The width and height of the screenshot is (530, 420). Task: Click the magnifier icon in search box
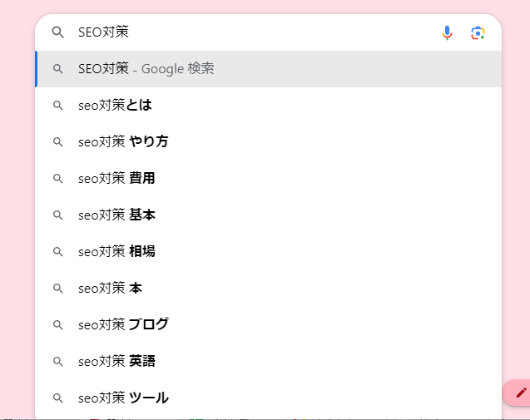coord(57,32)
